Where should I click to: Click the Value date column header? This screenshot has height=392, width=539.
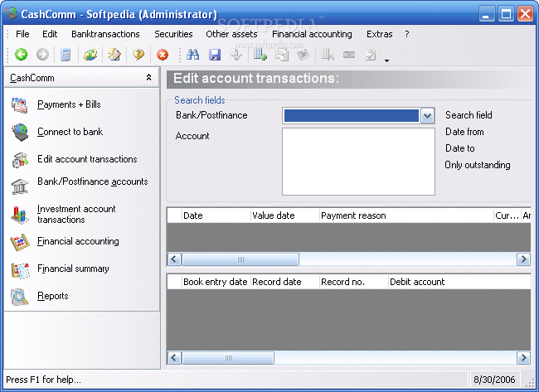(285, 215)
